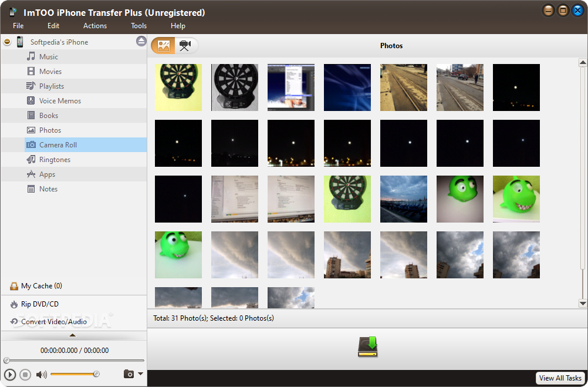Open the Movies category icon
This screenshot has width=588, height=387.
[31, 71]
